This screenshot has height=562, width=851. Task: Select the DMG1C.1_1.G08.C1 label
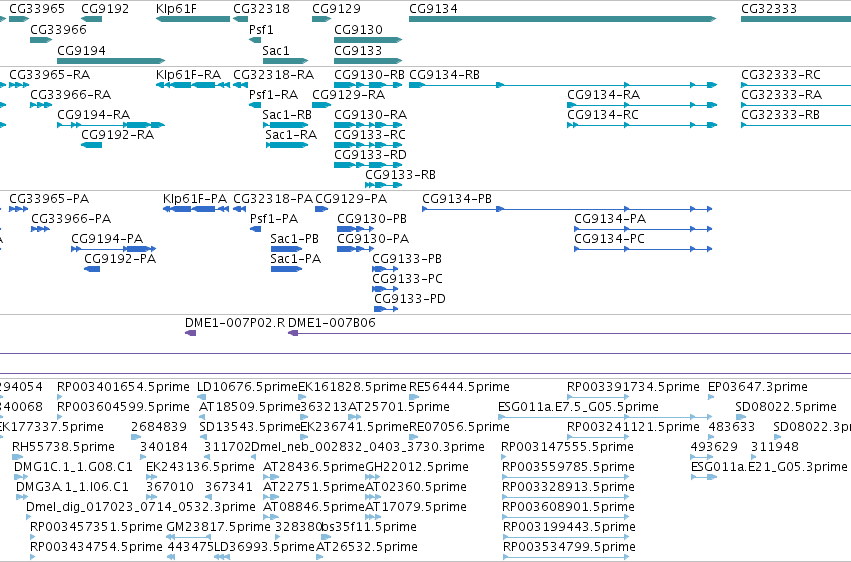pyautogui.click(x=73, y=467)
